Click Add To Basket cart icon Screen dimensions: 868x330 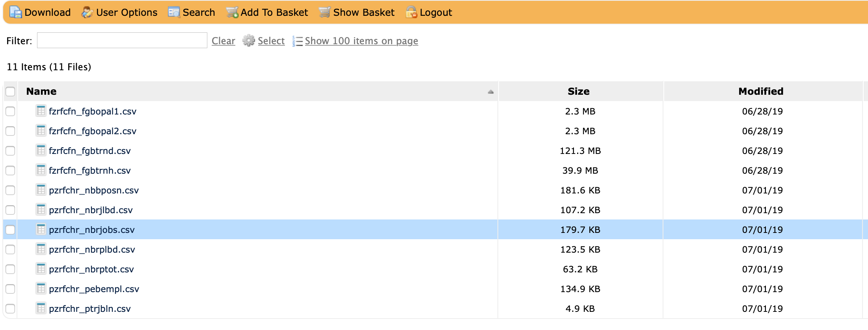[232, 13]
